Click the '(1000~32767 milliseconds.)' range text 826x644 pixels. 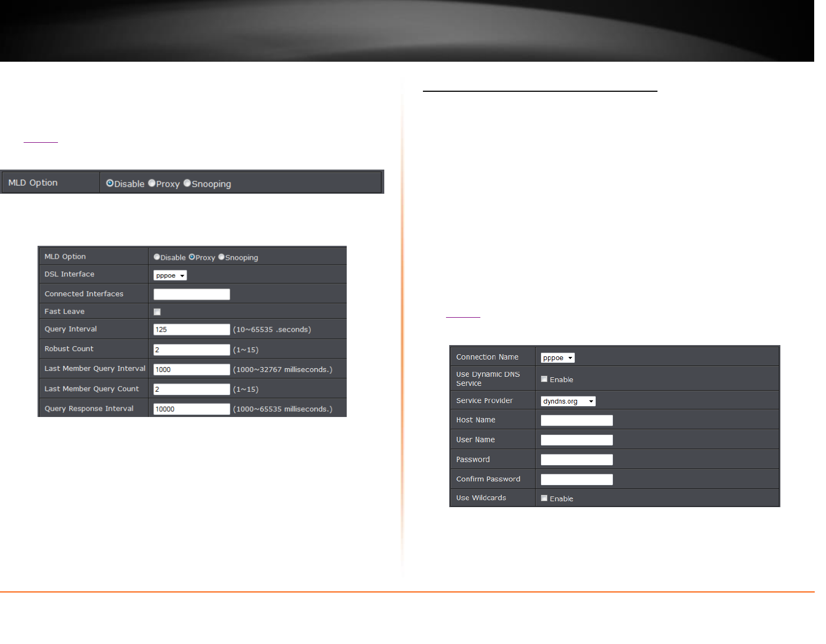coord(283,370)
